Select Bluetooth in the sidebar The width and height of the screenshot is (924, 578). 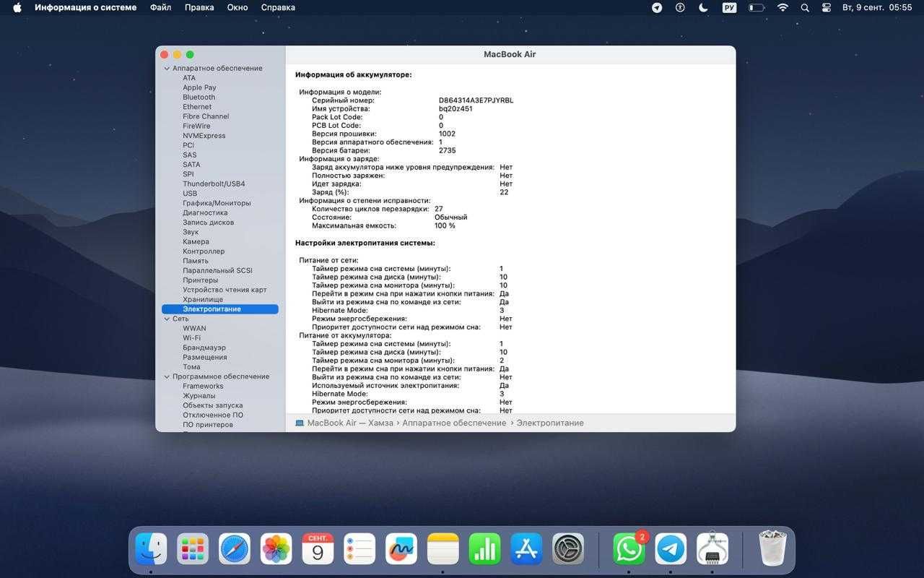[199, 97]
